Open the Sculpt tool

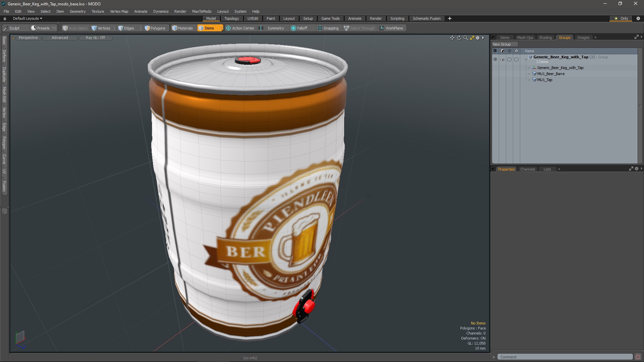pyautogui.click(x=14, y=28)
